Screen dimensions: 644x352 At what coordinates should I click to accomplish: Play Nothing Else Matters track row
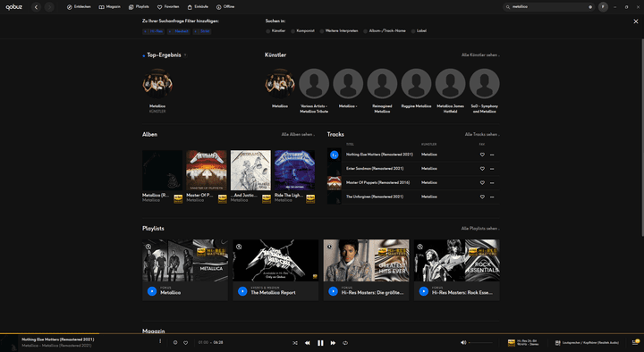click(334, 155)
